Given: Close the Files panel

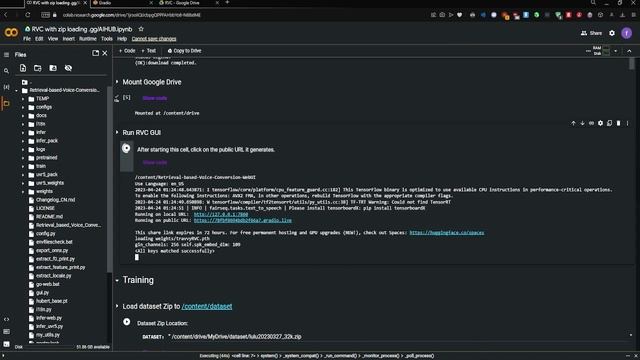Looking at the screenshot, I should coord(105,53).
